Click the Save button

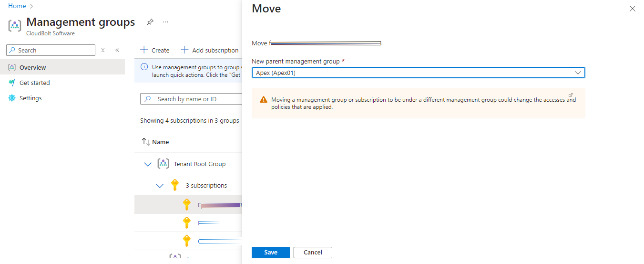click(x=270, y=253)
